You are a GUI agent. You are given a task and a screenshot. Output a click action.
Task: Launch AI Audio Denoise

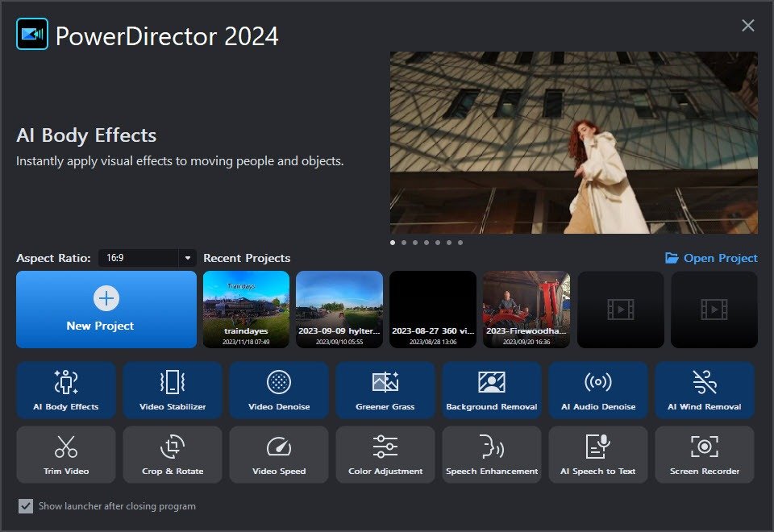tap(597, 390)
